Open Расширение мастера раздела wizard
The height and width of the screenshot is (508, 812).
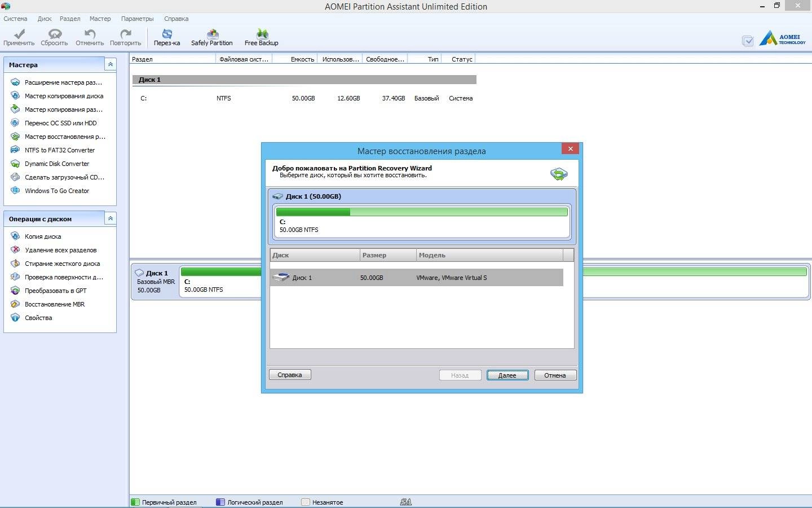click(57, 82)
